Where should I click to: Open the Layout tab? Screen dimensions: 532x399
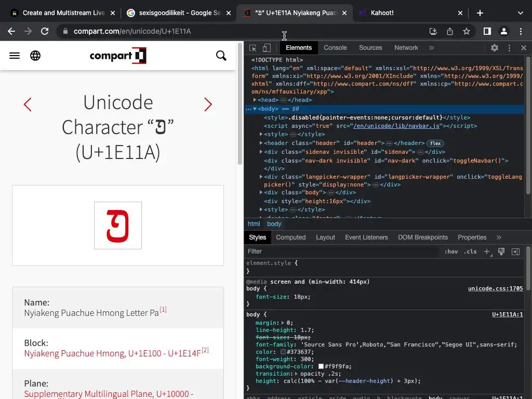pyautogui.click(x=325, y=237)
